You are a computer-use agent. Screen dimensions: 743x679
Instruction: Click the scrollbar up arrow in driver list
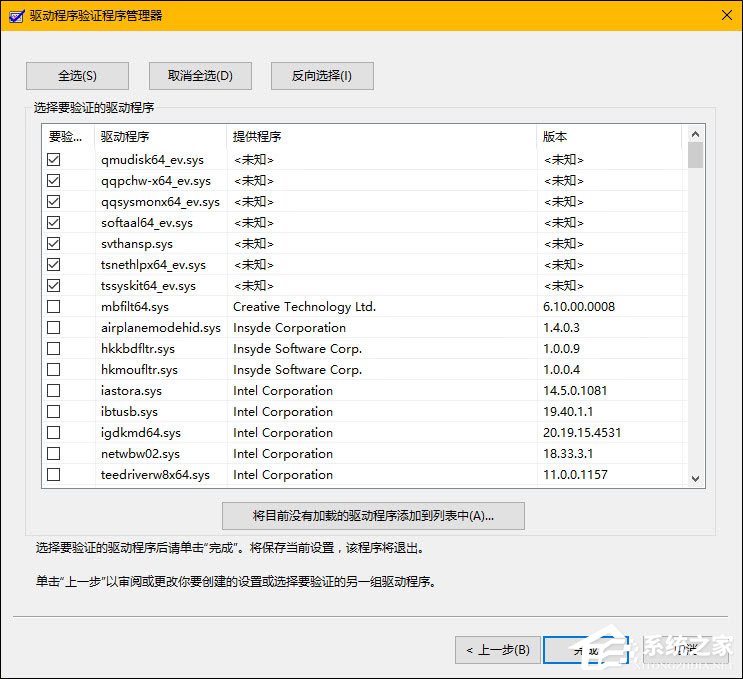(695, 134)
